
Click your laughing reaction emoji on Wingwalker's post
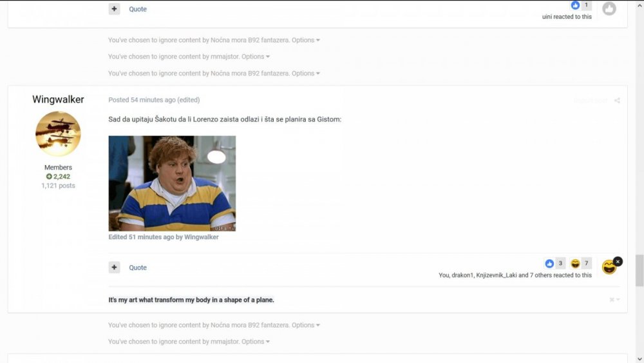tap(609, 268)
